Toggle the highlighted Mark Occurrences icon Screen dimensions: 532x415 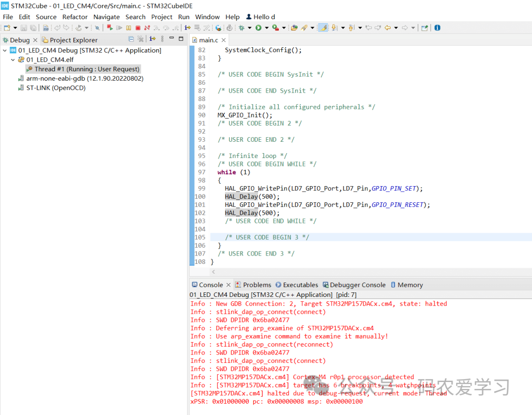coord(323,28)
